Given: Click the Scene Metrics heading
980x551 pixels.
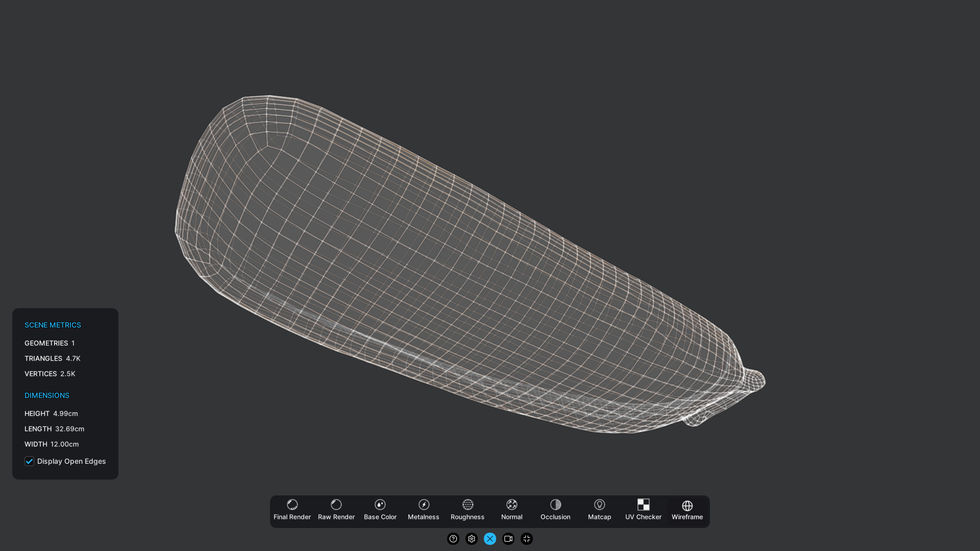Looking at the screenshot, I should point(53,325).
